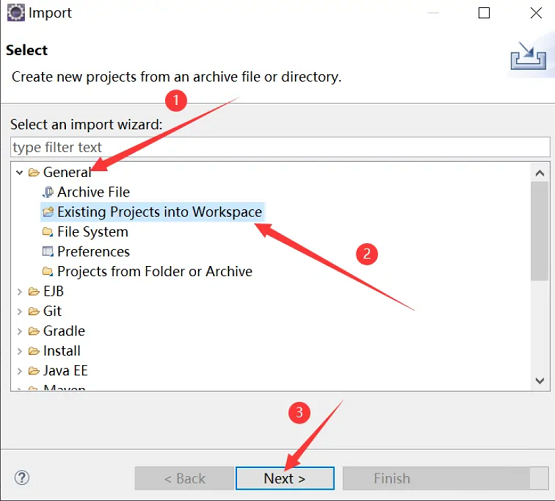This screenshot has width=555, height=501.
Task: Click the Gradle folder icon
Action: 34,331
